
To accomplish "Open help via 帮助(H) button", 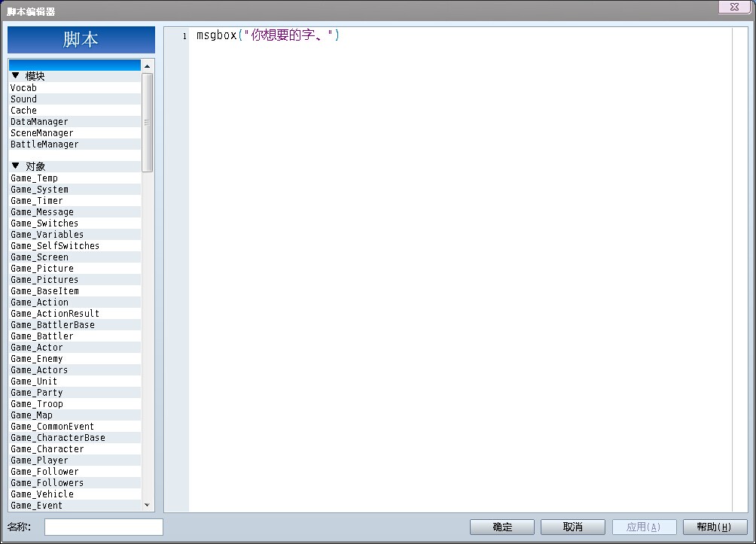I will 715,527.
